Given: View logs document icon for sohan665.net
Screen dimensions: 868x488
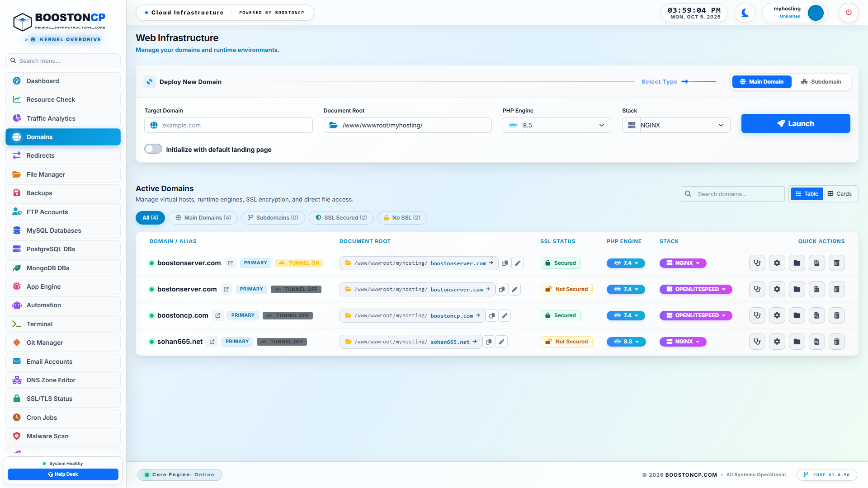Looking at the screenshot, I should pos(817,342).
